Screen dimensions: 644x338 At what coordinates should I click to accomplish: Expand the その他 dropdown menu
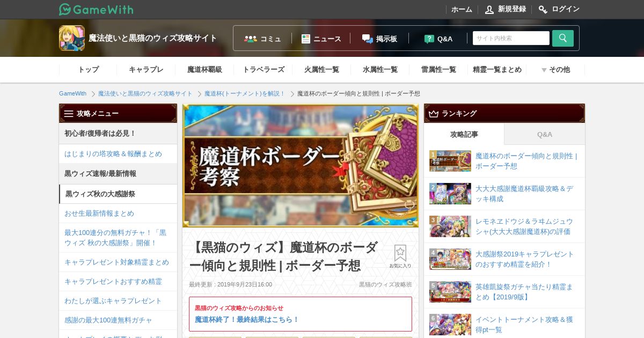coord(555,70)
